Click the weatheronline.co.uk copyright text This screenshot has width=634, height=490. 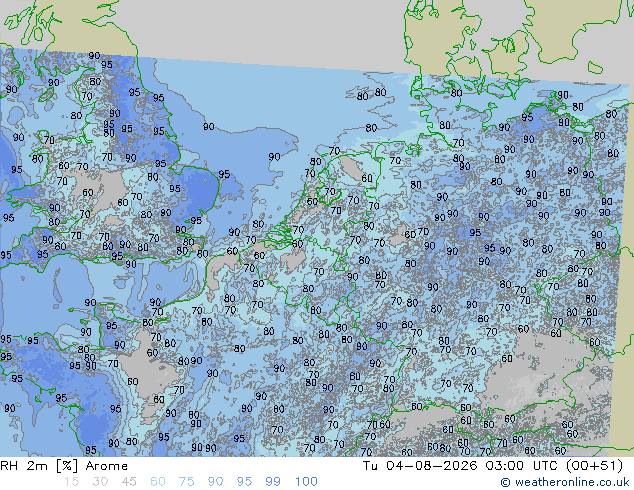(x=565, y=482)
